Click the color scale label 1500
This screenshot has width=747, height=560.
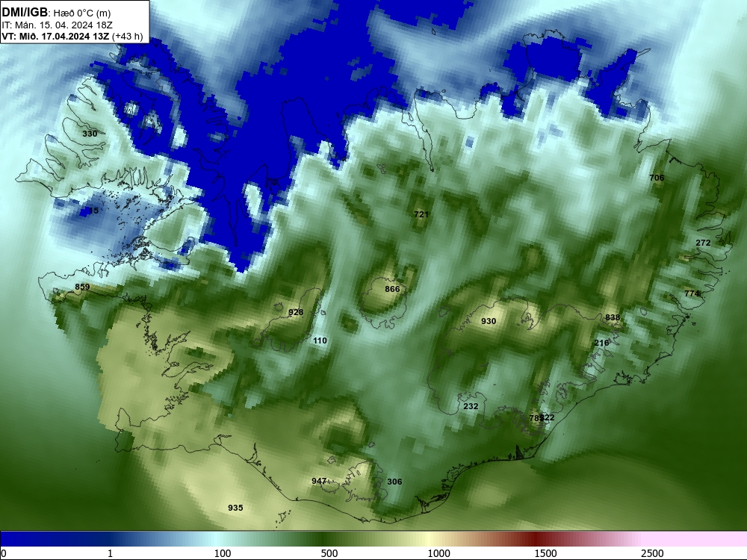[545, 553]
